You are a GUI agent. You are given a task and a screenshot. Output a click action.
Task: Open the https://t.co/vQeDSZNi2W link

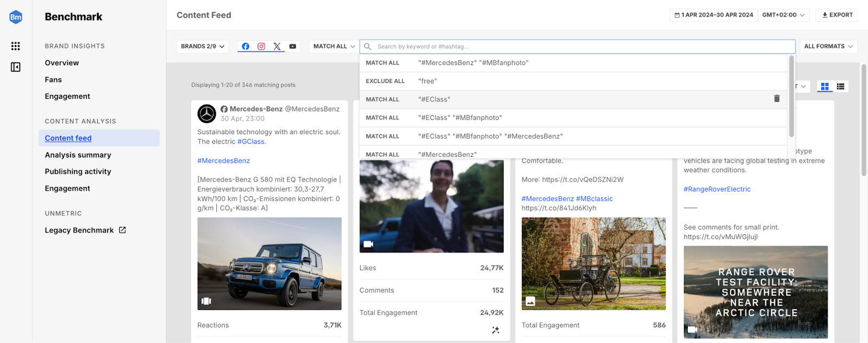[583, 180]
